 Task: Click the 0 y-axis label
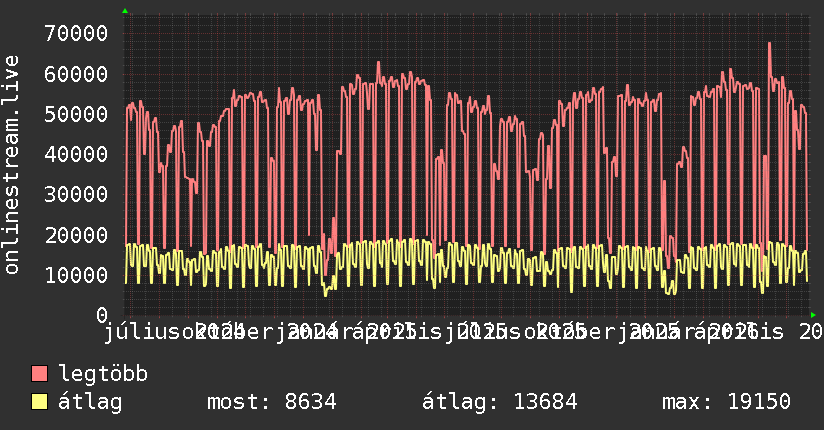click(102, 315)
